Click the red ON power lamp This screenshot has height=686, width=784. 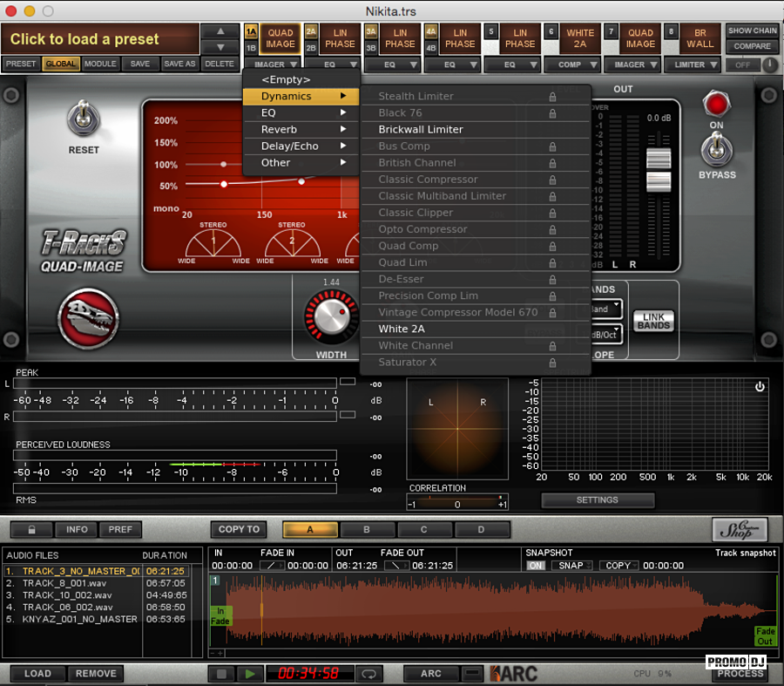(x=717, y=104)
